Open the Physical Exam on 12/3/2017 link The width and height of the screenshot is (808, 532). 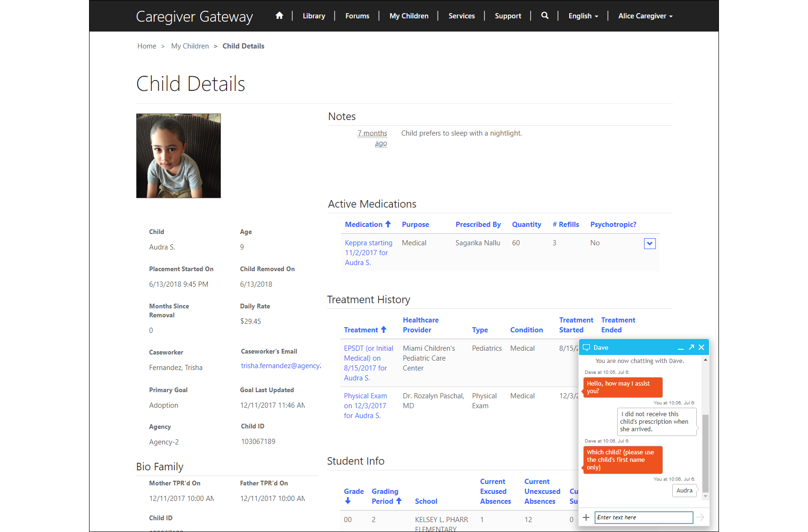pos(365,406)
